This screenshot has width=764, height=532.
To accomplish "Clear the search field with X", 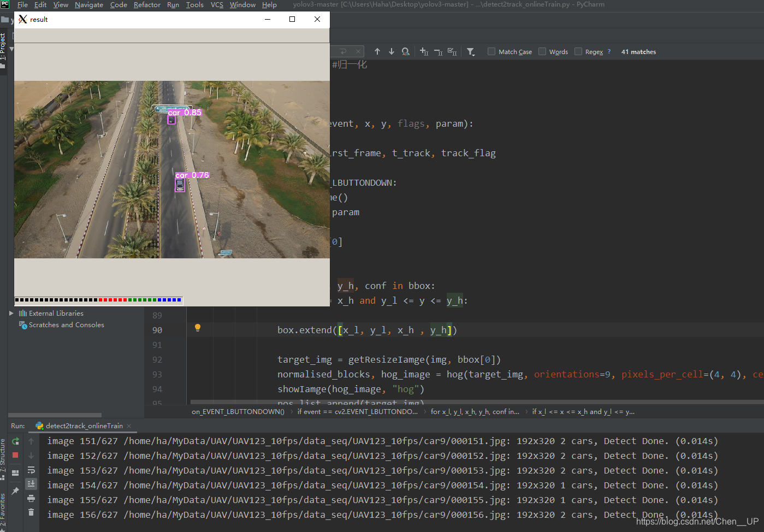I will (x=358, y=51).
